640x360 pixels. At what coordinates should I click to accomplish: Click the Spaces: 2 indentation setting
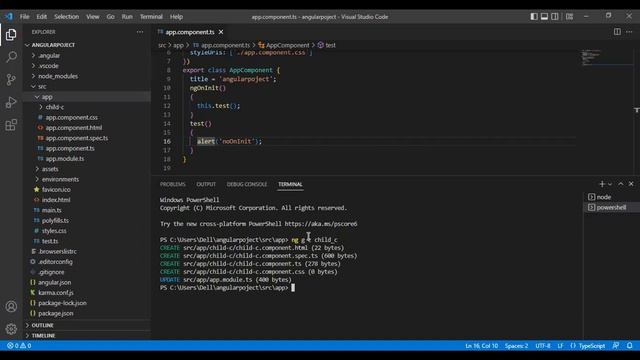[516, 346]
